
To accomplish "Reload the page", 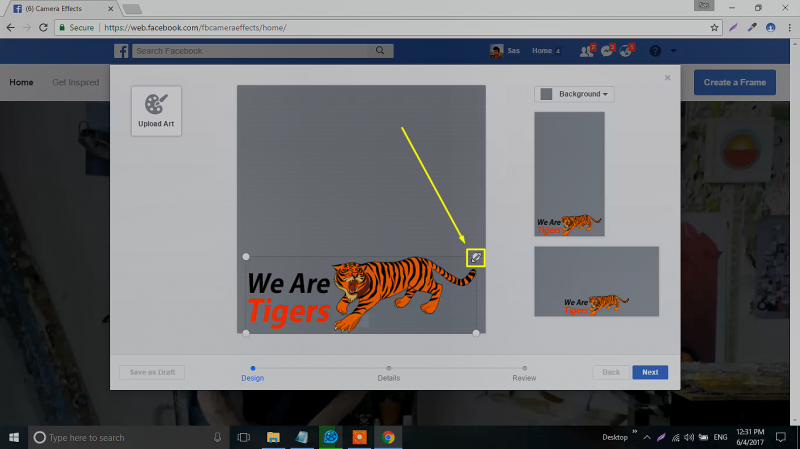I will (x=43, y=28).
